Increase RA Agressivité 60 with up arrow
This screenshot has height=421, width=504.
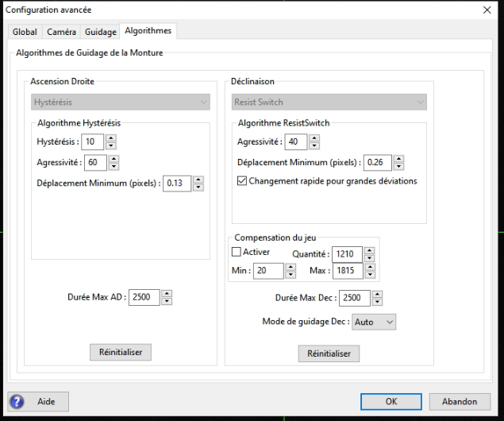click(113, 159)
